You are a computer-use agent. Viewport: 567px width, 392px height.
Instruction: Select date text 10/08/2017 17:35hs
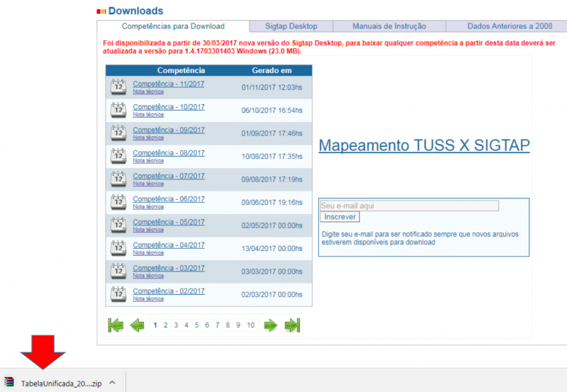272,156
